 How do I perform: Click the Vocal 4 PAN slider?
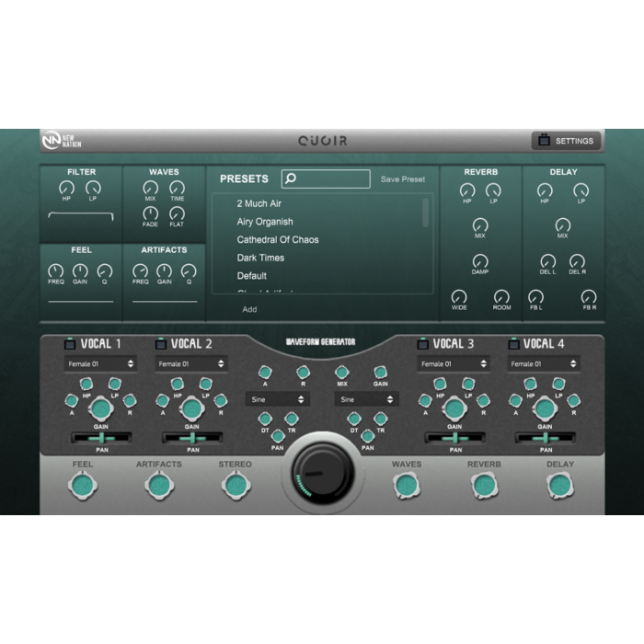(x=546, y=438)
